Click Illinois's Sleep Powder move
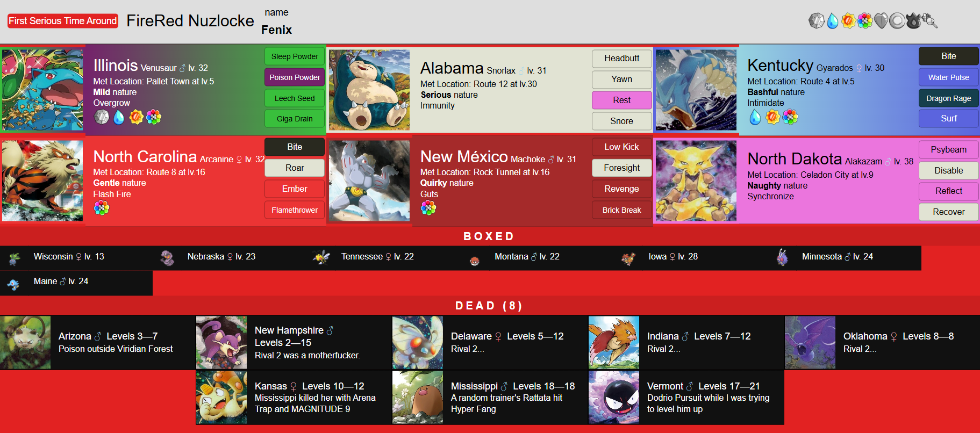980x433 pixels. tap(295, 56)
